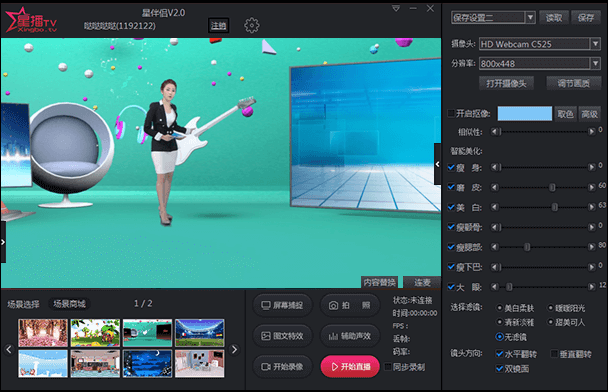The width and height of the screenshot is (608, 392).
Task: Click the 美白 slider handle
Action: click(x=555, y=207)
